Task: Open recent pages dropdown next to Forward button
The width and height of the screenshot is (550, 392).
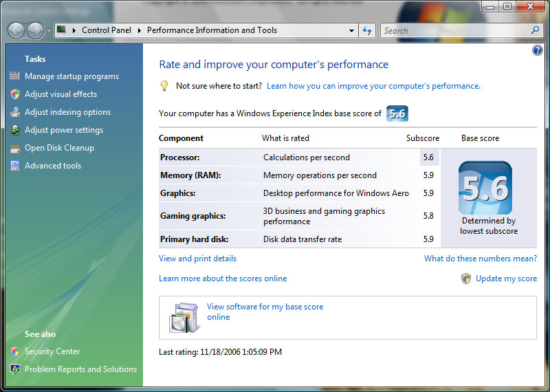Action: click(49, 31)
